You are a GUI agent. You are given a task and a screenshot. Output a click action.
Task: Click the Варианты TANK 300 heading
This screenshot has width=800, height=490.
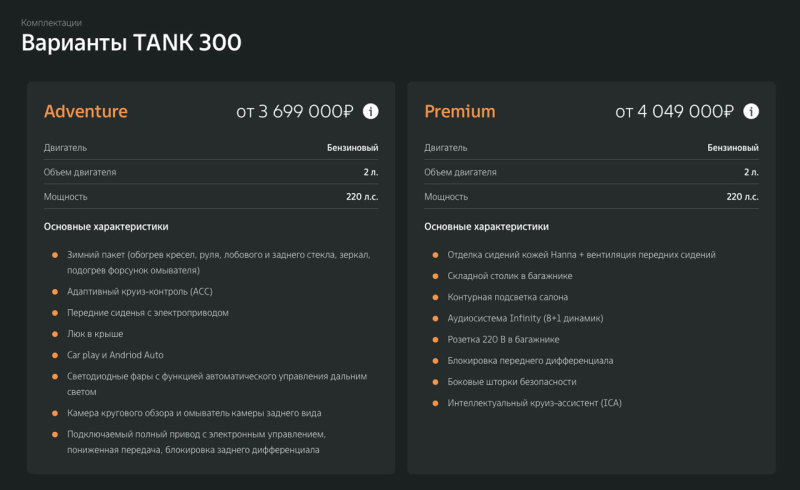tap(131, 42)
